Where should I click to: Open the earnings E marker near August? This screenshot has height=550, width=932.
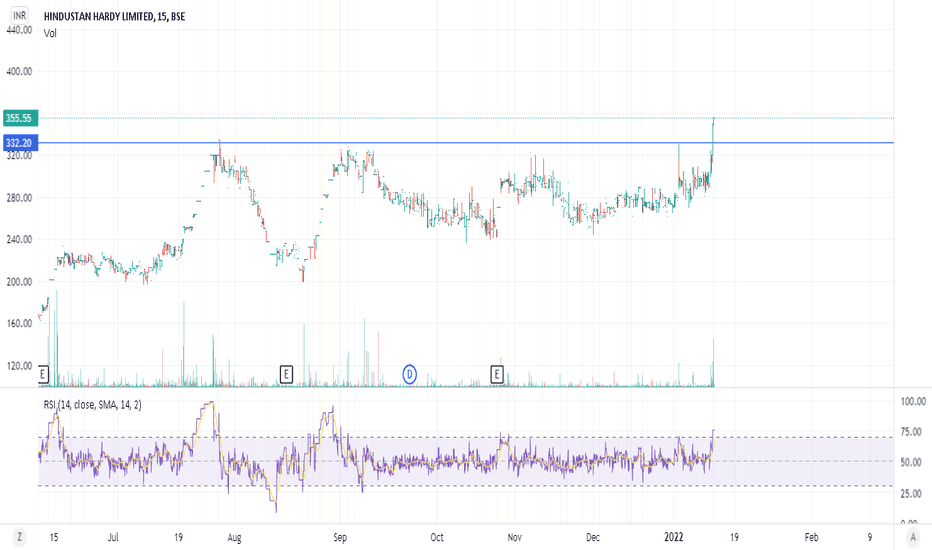(x=286, y=375)
